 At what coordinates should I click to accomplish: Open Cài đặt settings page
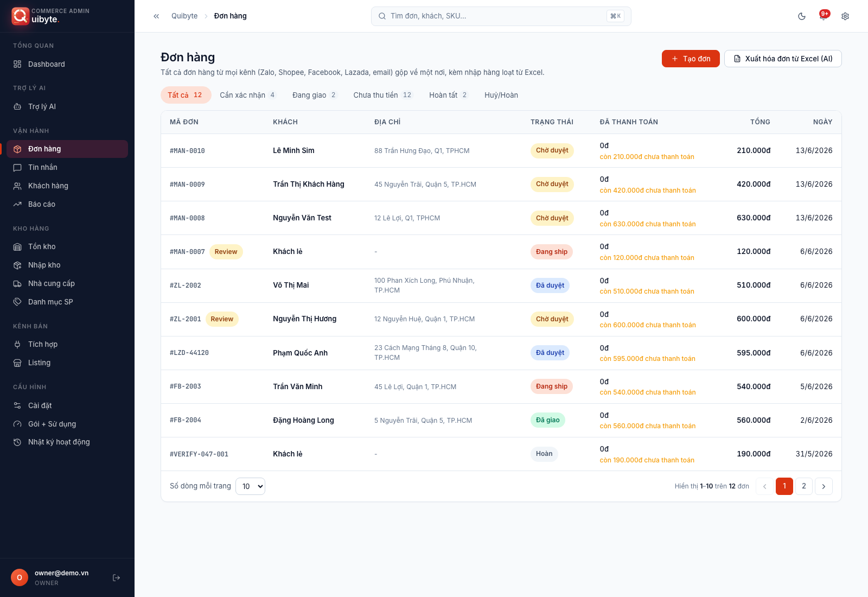(67, 405)
